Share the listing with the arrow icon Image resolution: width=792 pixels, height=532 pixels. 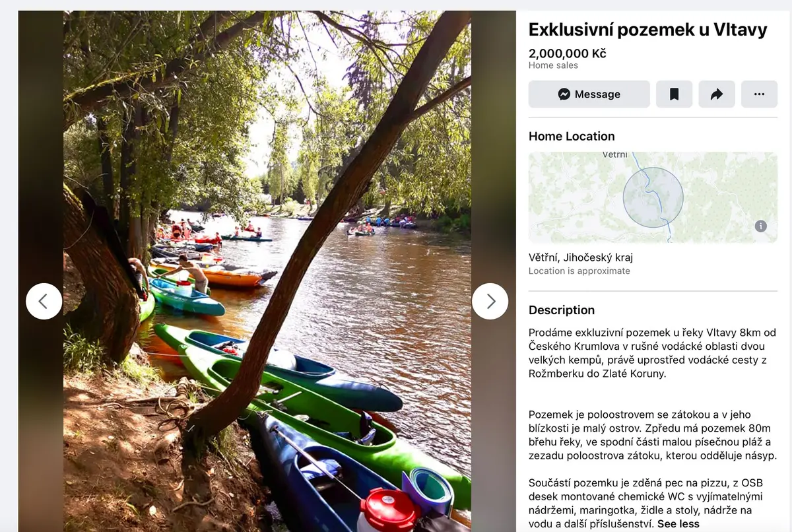click(x=717, y=94)
